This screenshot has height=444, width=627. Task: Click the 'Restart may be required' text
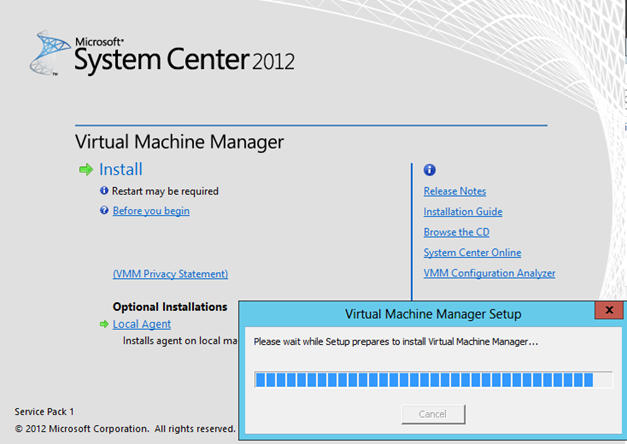(x=165, y=191)
